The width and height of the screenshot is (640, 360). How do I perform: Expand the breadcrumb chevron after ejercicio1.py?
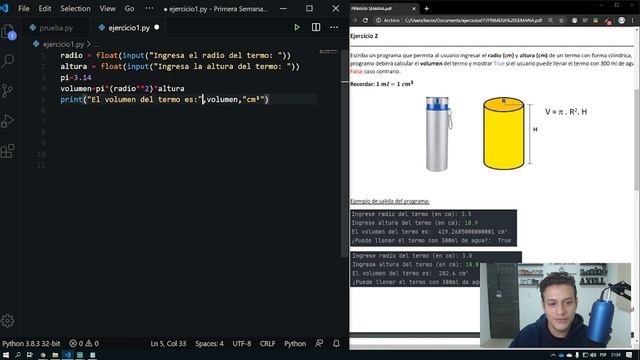[89, 44]
